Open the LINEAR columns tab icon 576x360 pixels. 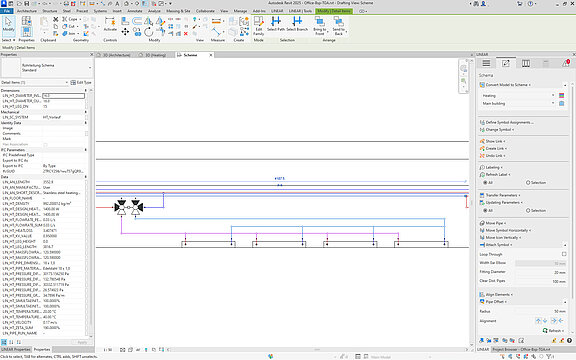pos(526,63)
